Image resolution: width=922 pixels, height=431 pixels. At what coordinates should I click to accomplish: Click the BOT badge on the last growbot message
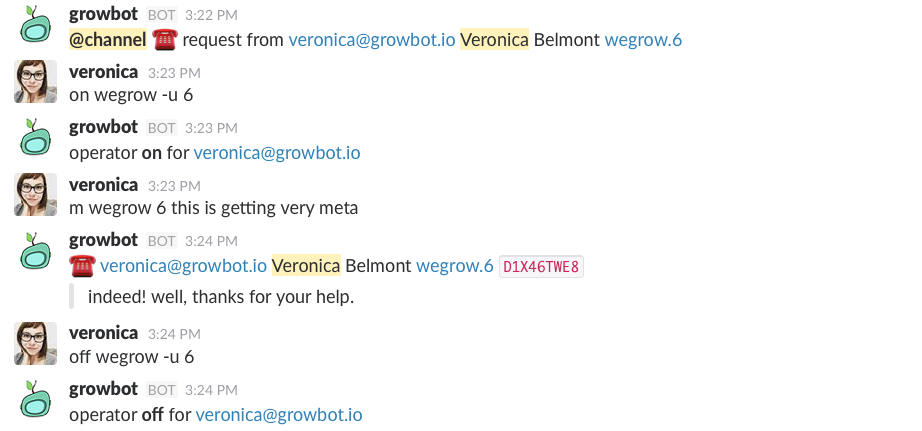(161, 390)
